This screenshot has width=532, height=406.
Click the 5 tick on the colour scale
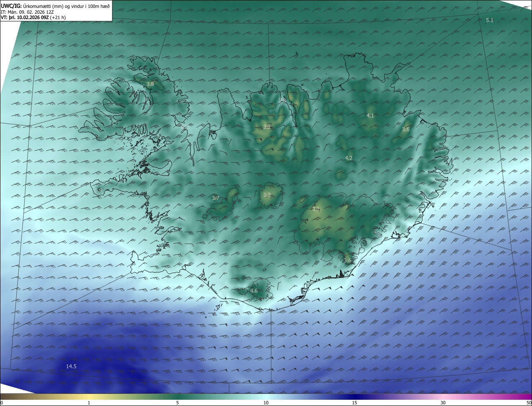[x=177, y=403]
